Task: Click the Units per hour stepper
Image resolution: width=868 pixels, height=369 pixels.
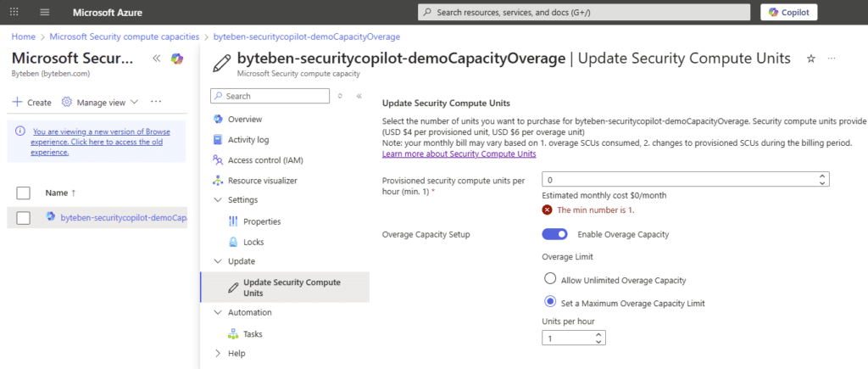Action: point(599,338)
